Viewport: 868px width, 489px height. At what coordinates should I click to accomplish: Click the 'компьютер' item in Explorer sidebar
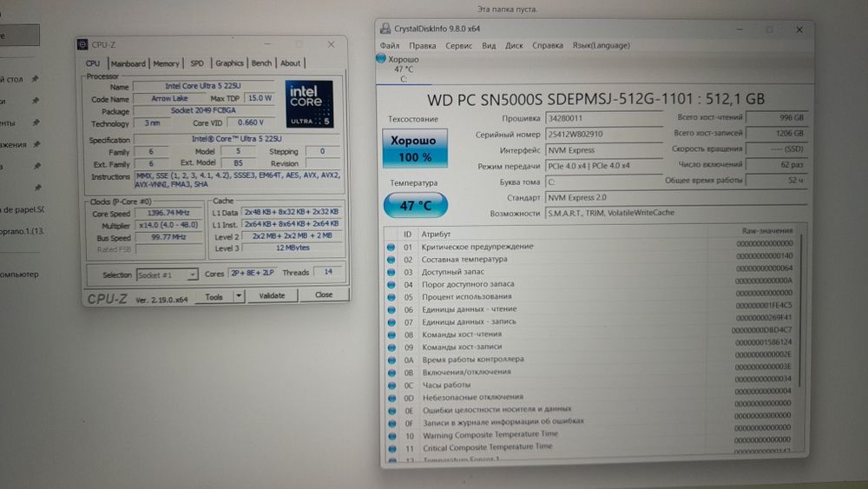[20, 274]
